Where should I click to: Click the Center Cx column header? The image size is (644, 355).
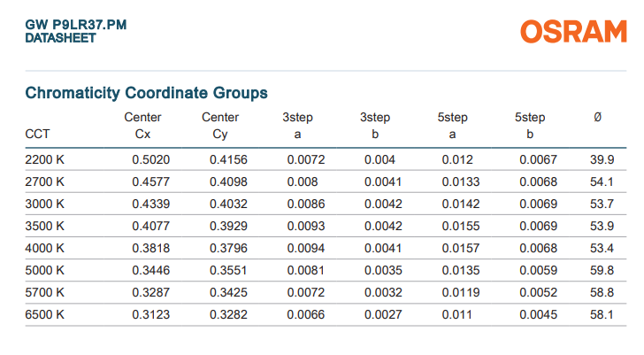point(142,126)
